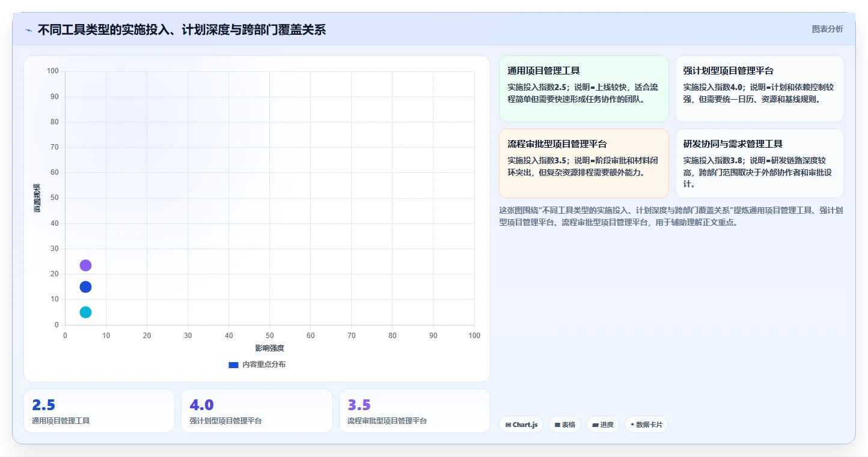
Task: Select the cyan data point on the chart
Action: 85,312
